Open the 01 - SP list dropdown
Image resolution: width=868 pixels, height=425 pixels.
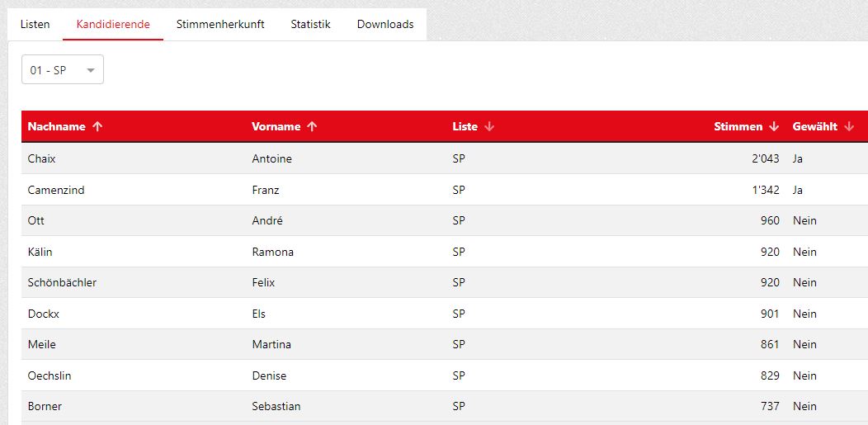tap(63, 69)
